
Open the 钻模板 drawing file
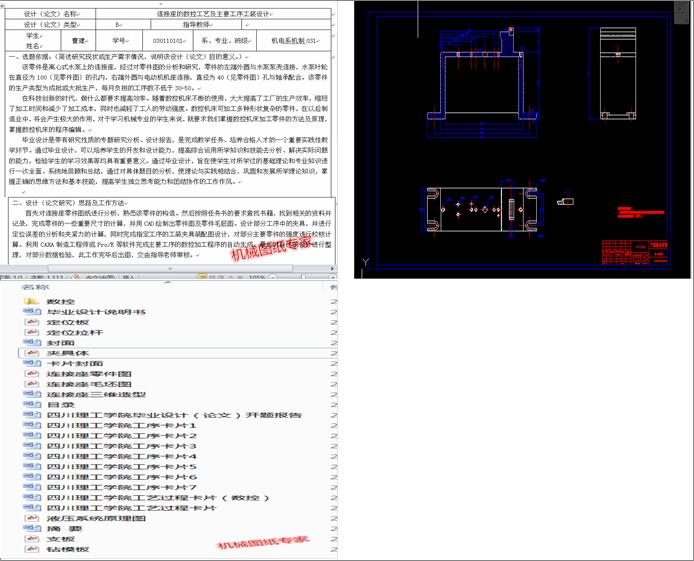pyautogui.click(x=67, y=549)
